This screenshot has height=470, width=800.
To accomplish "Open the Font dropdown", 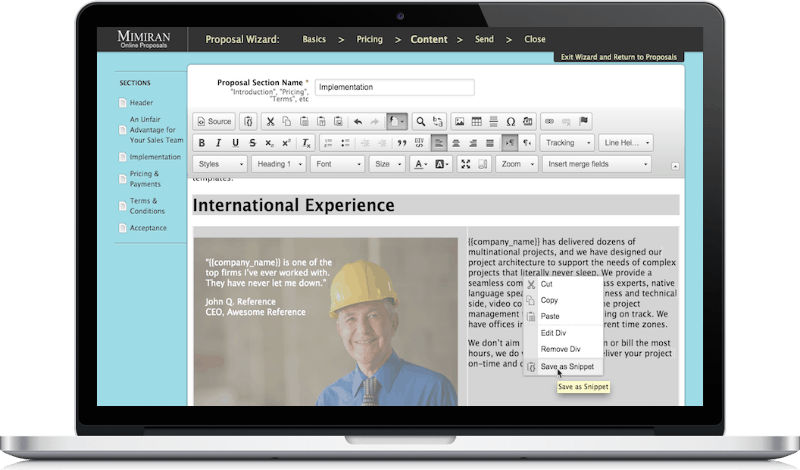I will (337, 164).
